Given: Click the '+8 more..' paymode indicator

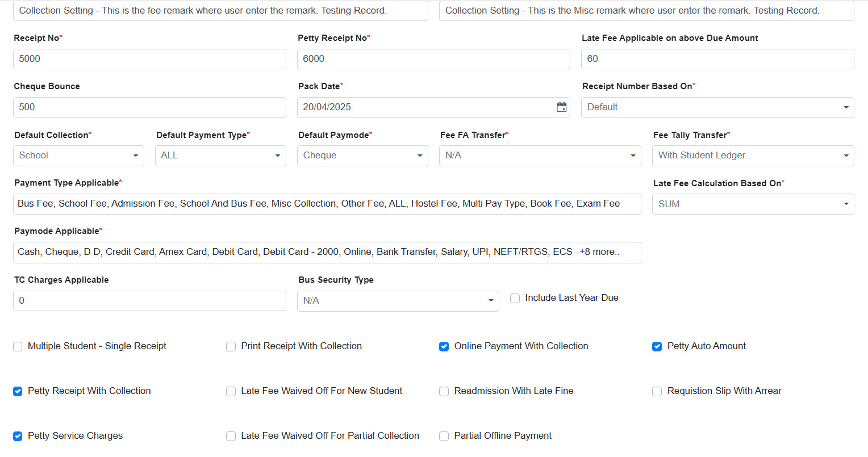Looking at the screenshot, I should [599, 252].
